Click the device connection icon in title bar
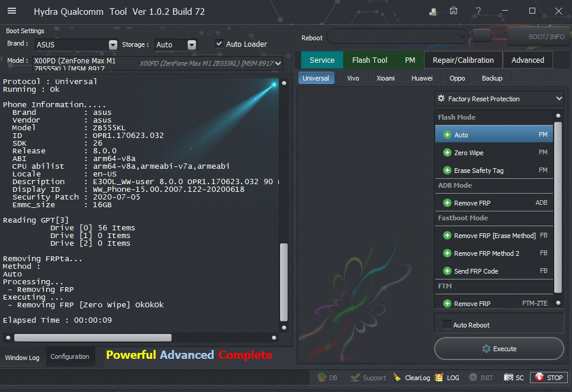The height and width of the screenshot is (392, 572). tap(433, 12)
